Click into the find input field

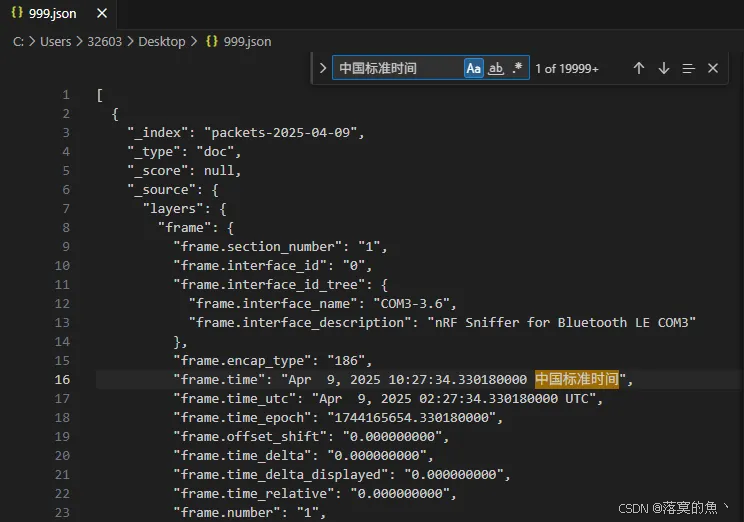point(398,68)
